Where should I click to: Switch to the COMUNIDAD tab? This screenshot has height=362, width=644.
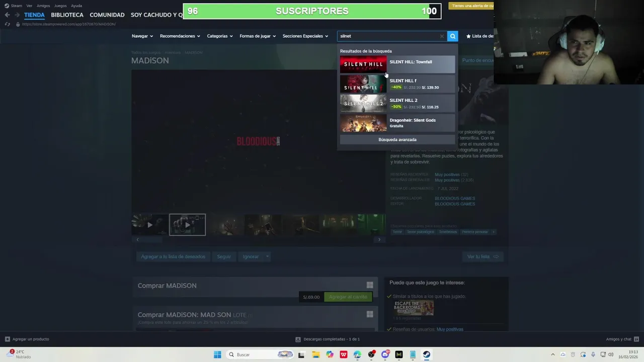[x=107, y=15]
